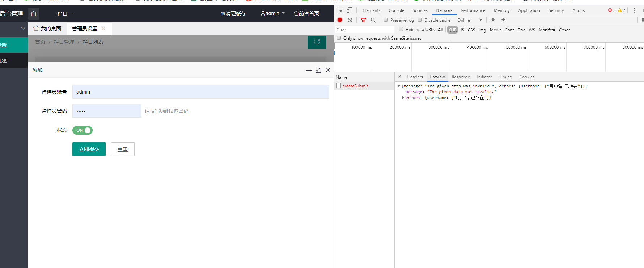The height and width of the screenshot is (268, 644).
Task: Click 清理缓存 in the top bar
Action: [x=233, y=13]
